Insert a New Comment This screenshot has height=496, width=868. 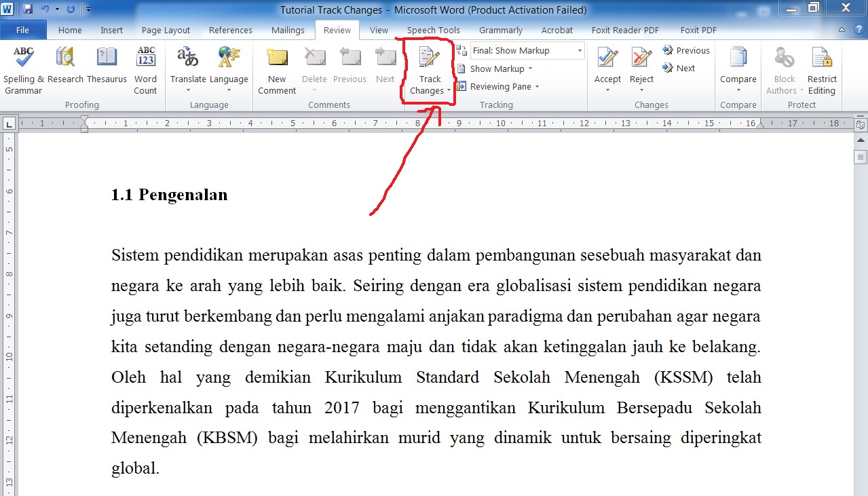(x=277, y=59)
